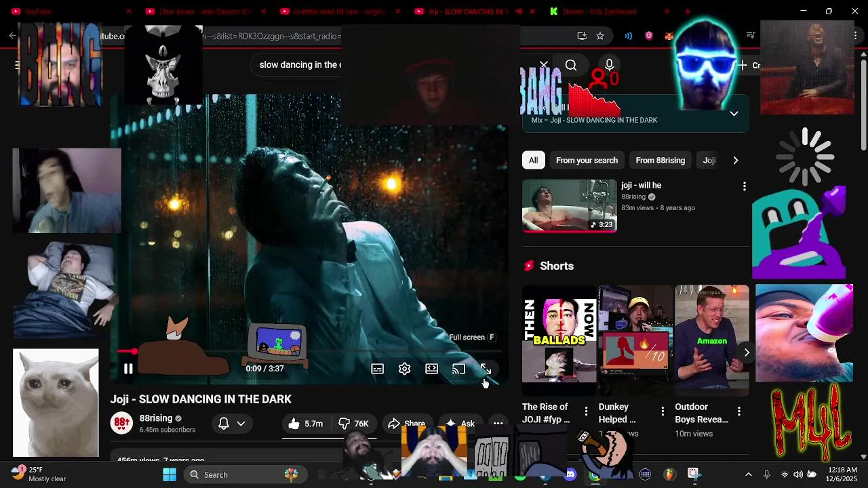Open the YouTube Create button
Image resolution: width=868 pixels, height=488 pixels.
coord(750,65)
